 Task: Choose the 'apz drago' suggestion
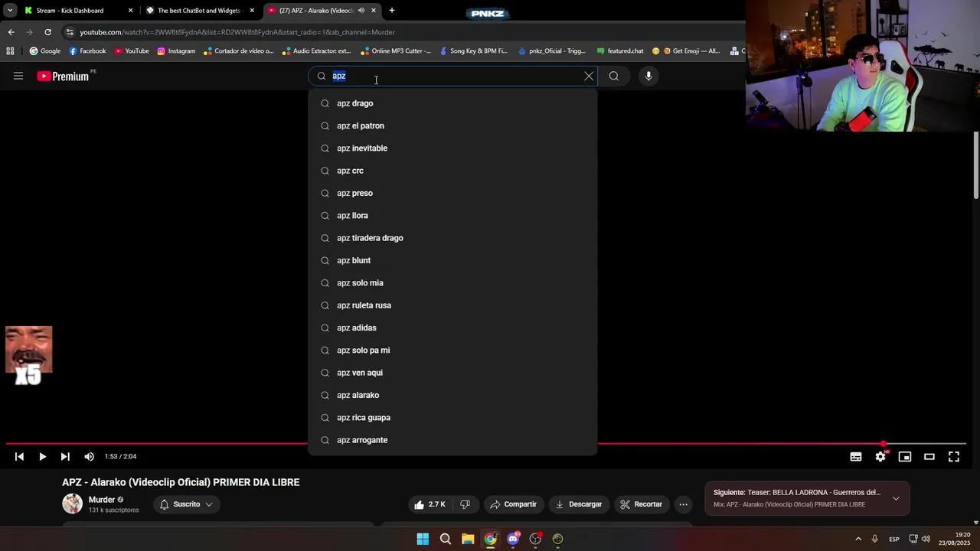pyautogui.click(x=452, y=103)
